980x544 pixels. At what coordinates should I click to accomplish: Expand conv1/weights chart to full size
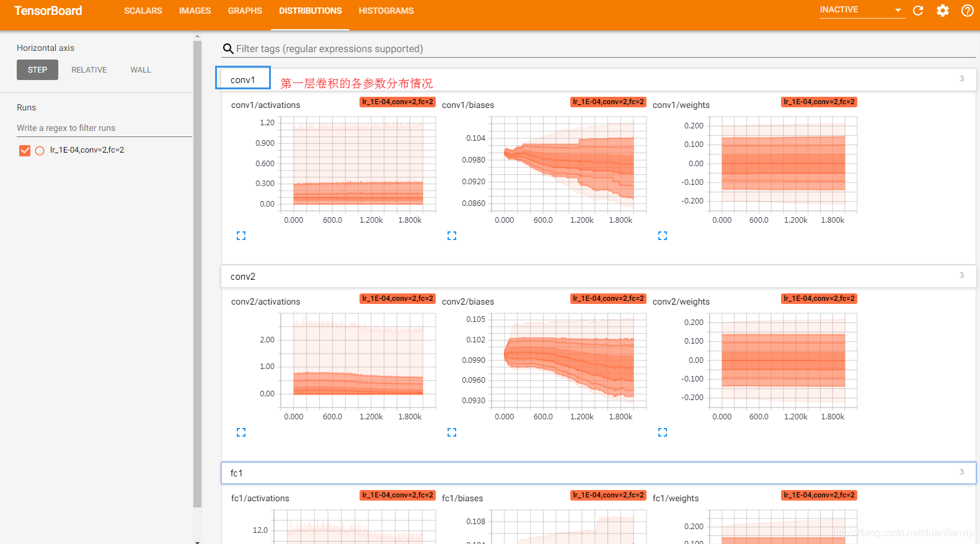[663, 236]
